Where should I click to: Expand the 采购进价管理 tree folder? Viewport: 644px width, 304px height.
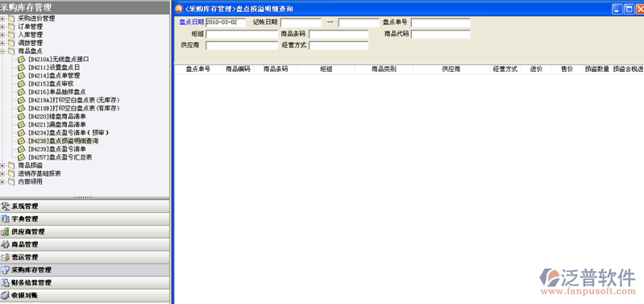pos(2,19)
